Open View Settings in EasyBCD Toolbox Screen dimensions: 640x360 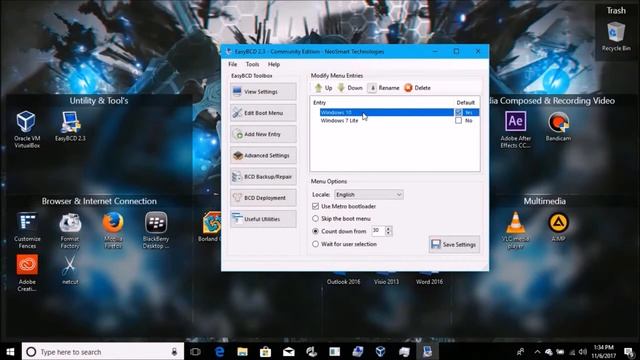coord(263,91)
